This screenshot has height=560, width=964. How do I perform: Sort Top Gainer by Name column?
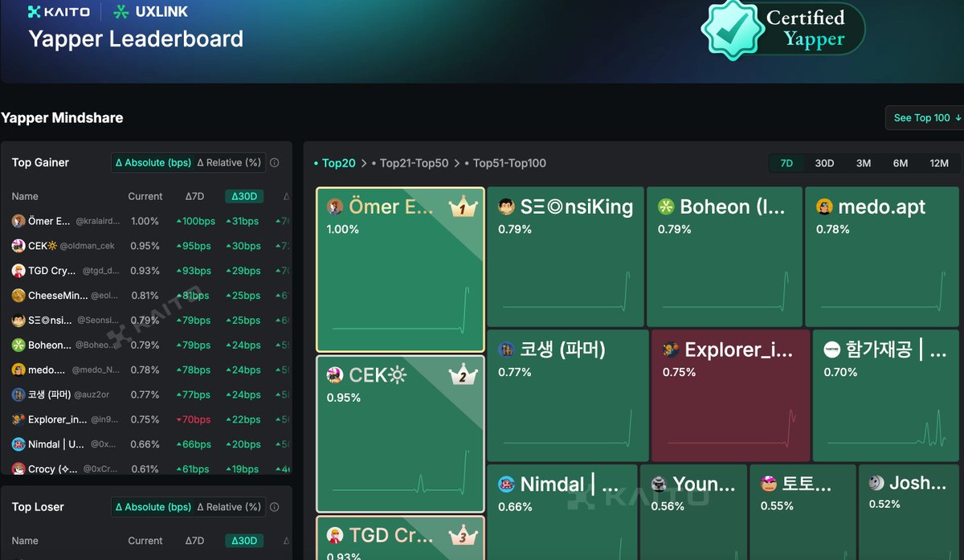tap(25, 196)
